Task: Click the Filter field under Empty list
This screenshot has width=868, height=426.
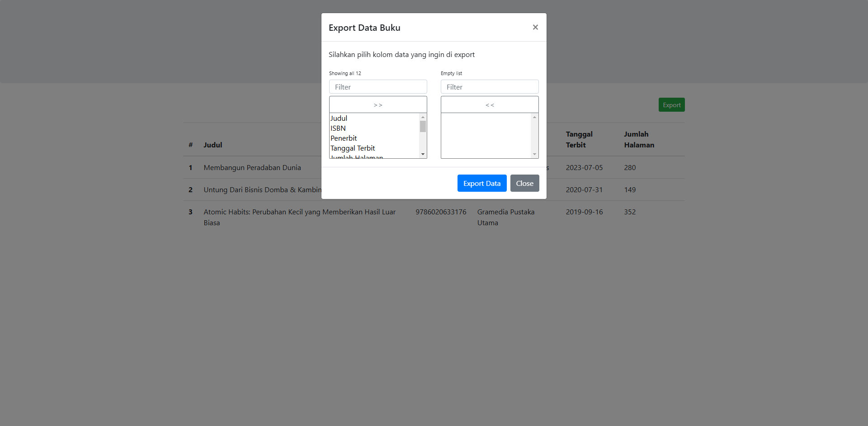Action: click(x=490, y=86)
